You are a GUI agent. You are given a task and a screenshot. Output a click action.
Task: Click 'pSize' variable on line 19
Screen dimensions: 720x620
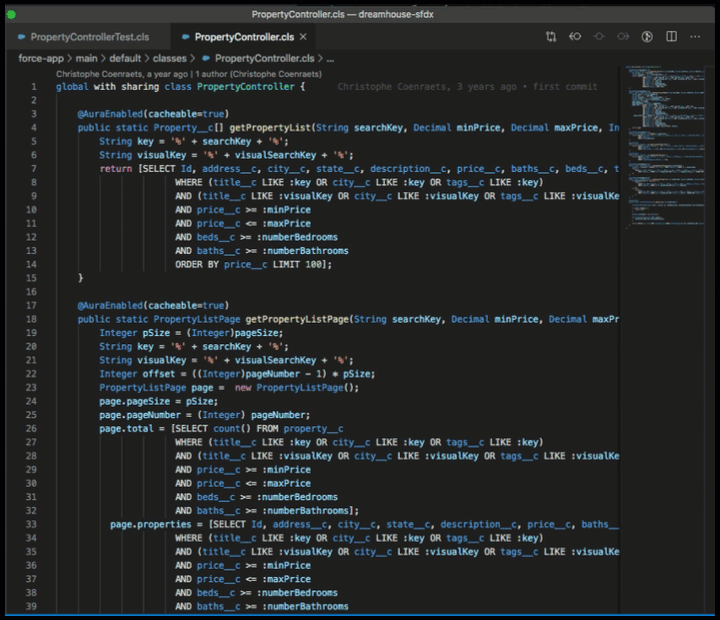[156, 333]
